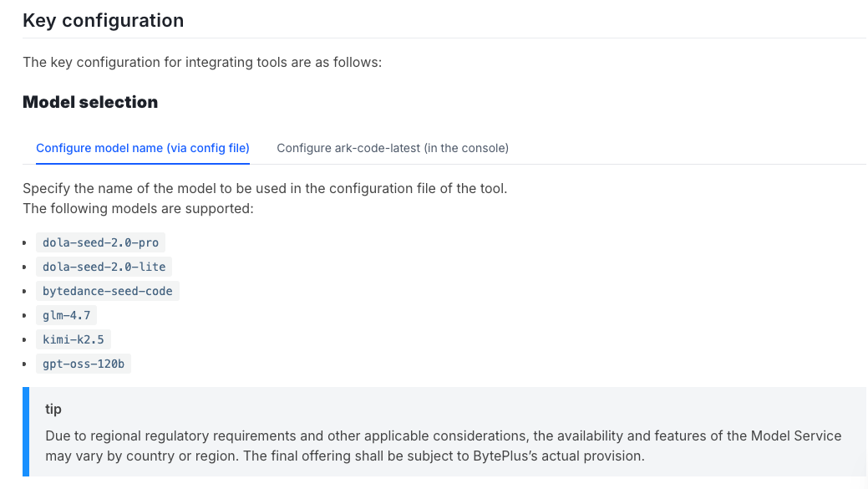Click 'The key configuration for integrating tools' sentence

tap(202, 62)
